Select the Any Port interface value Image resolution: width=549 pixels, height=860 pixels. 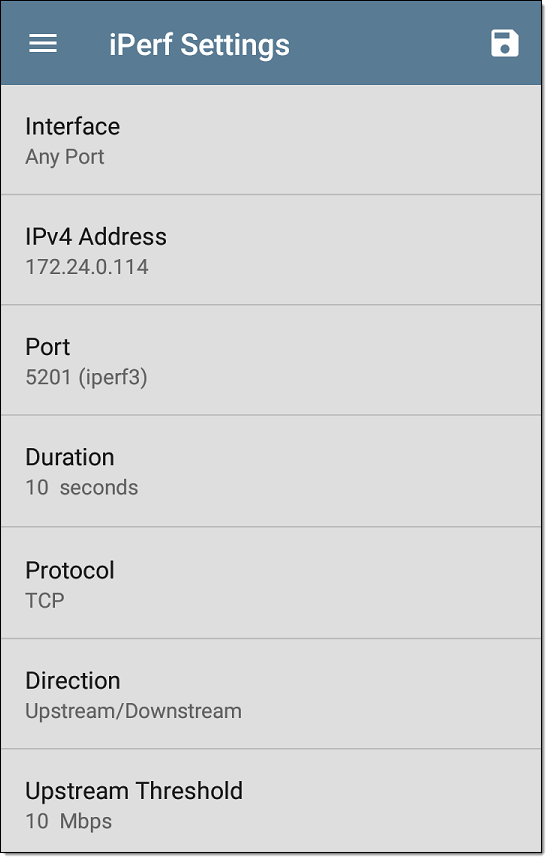point(65,157)
